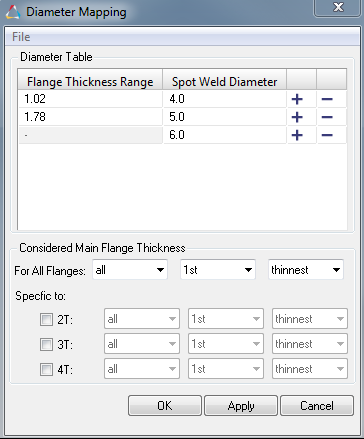Add a row after the 1.02 thickness row
The width and height of the screenshot is (364, 439).
pyautogui.click(x=297, y=99)
